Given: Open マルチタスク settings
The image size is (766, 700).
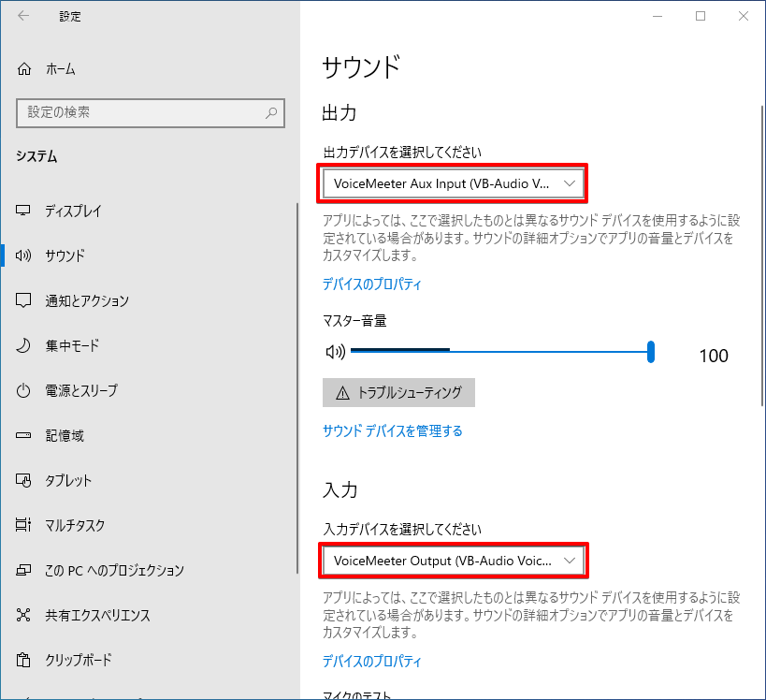Looking at the screenshot, I should pos(75,525).
